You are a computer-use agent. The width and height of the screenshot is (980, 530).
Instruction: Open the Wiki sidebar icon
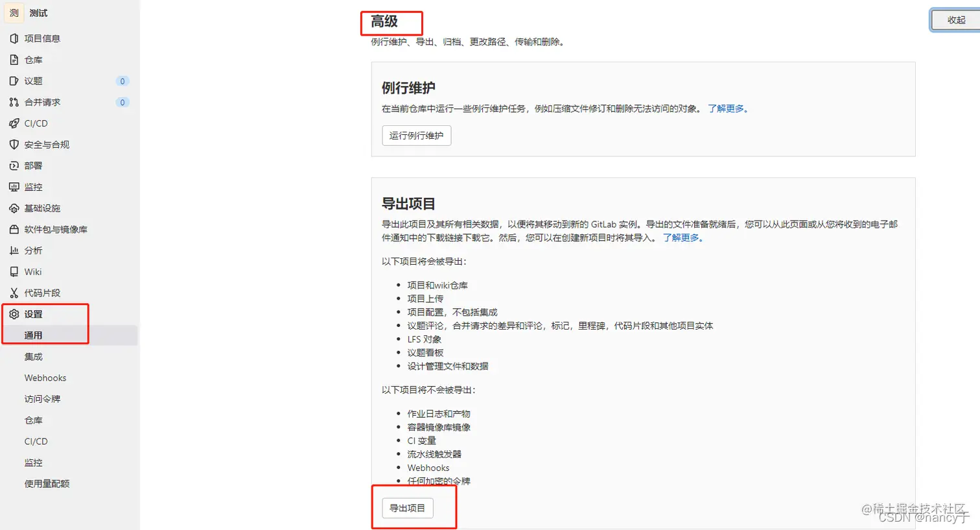coord(15,271)
